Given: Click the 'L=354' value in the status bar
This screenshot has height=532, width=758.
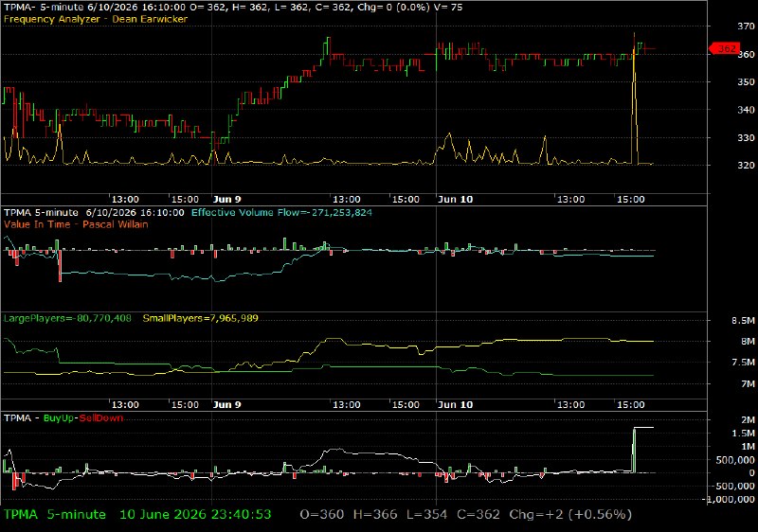Looking at the screenshot, I should pyautogui.click(x=427, y=514).
